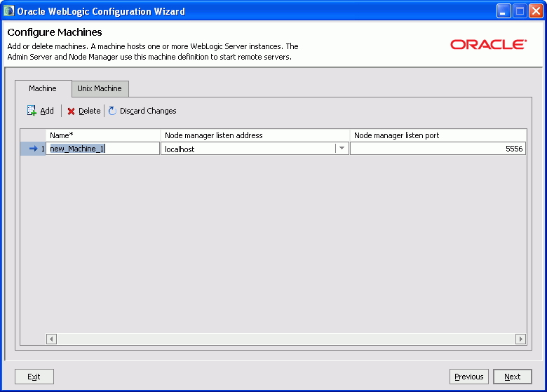This screenshot has height=392, width=547.
Task: Click the Discard Changes refresh icon
Action: (x=112, y=111)
